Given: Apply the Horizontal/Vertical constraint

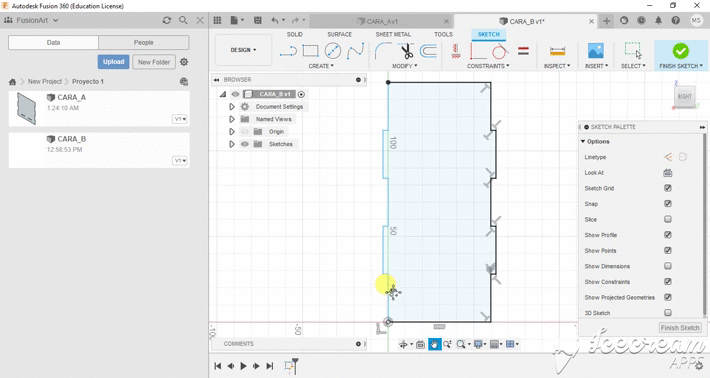Looking at the screenshot, I should tap(456, 51).
